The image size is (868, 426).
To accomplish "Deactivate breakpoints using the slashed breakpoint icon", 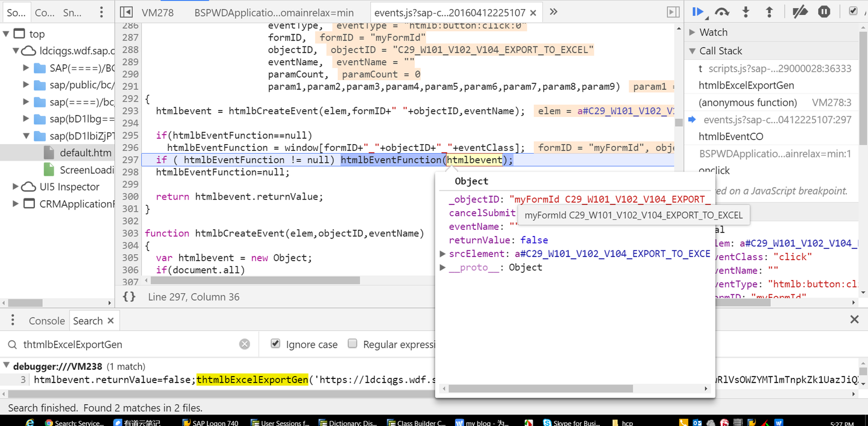I will tap(800, 11).
